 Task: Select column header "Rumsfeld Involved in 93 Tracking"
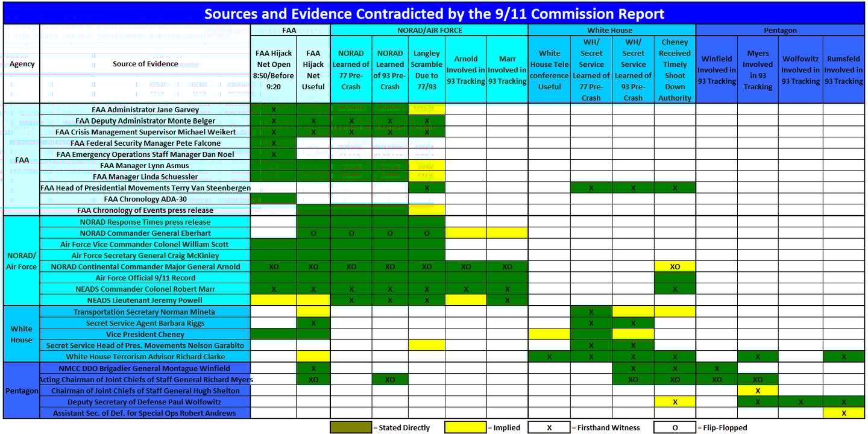click(x=844, y=70)
